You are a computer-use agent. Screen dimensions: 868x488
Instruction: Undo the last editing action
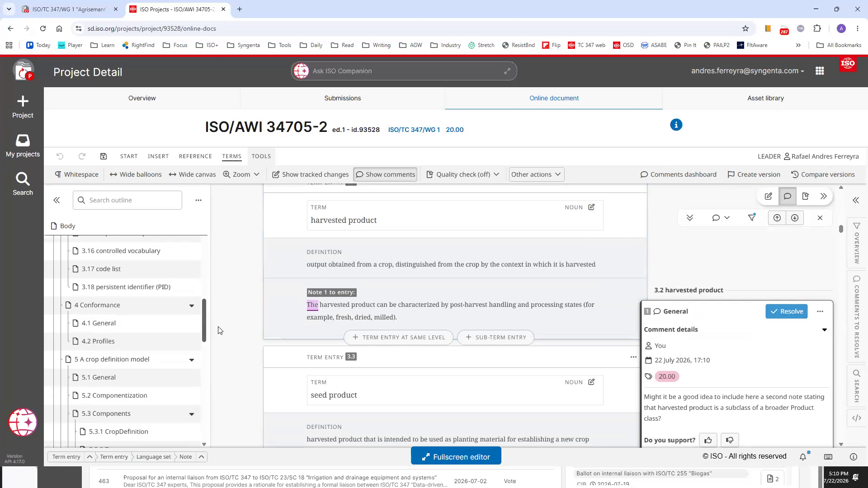click(60, 156)
